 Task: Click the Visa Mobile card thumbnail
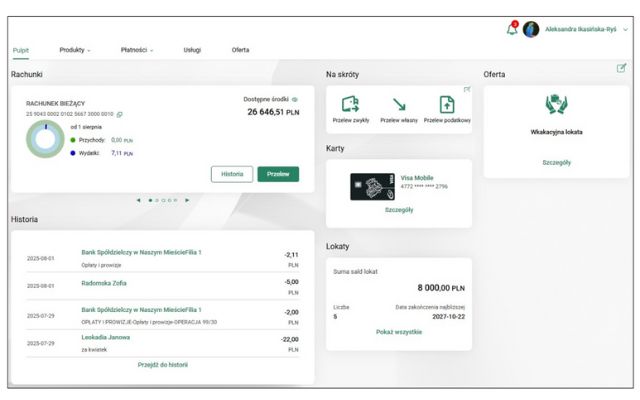(371, 187)
